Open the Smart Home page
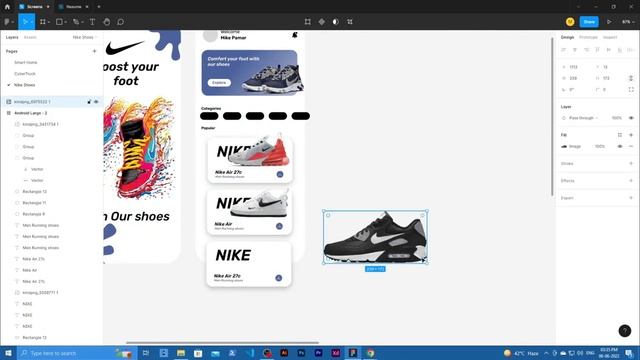 pos(25,62)
